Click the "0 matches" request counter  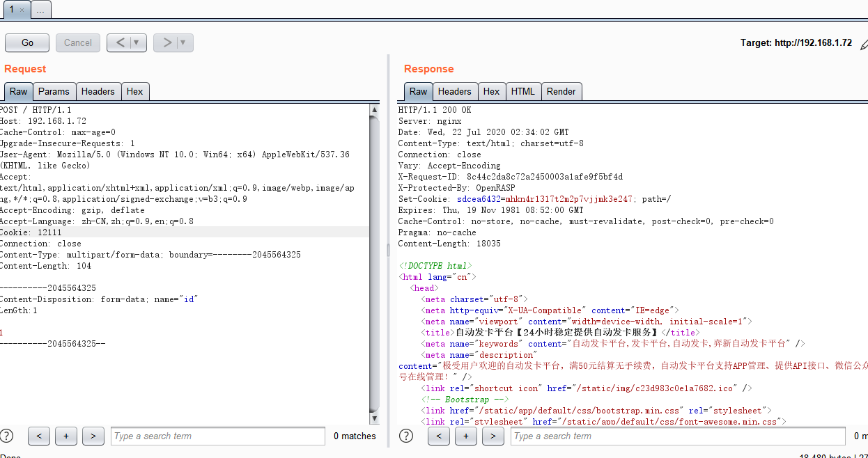coord(355,436)
